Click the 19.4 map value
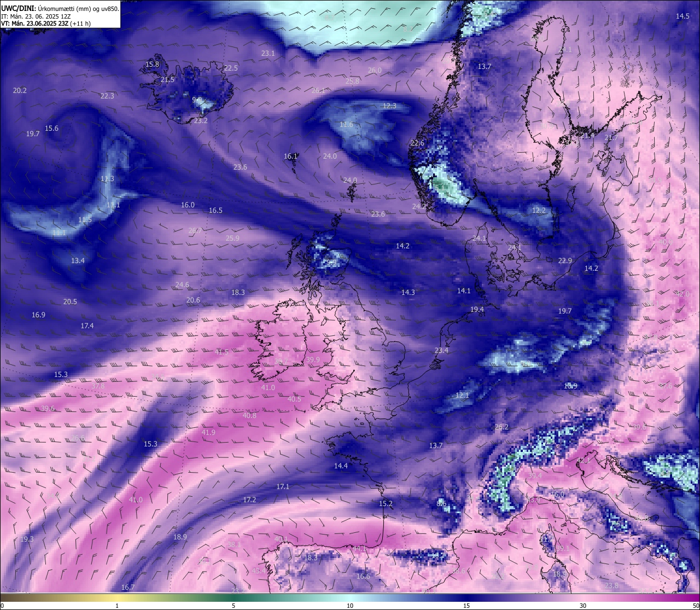 tap(477, 310)
